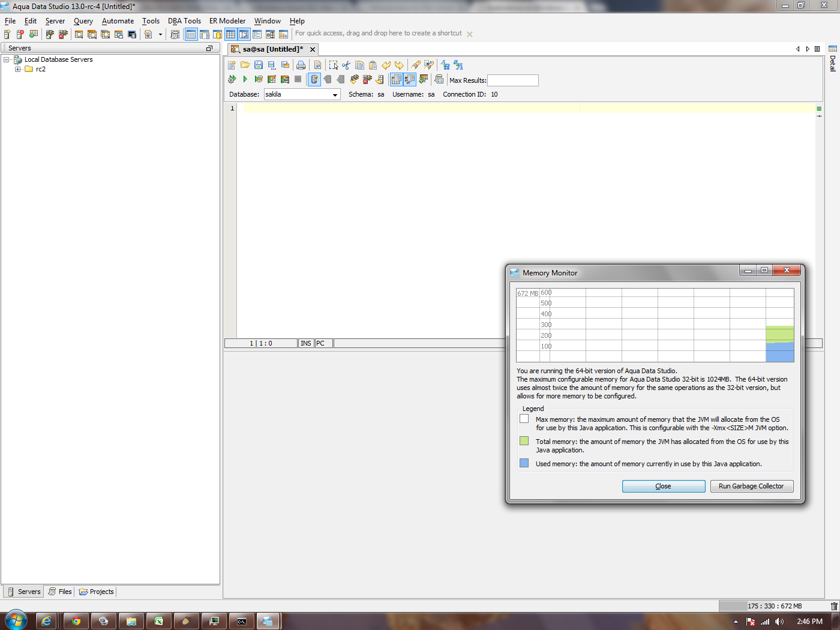Click the blue Used memory legend swatch
840x630 pixels.
pyautogui.click(x=524, y=463)
